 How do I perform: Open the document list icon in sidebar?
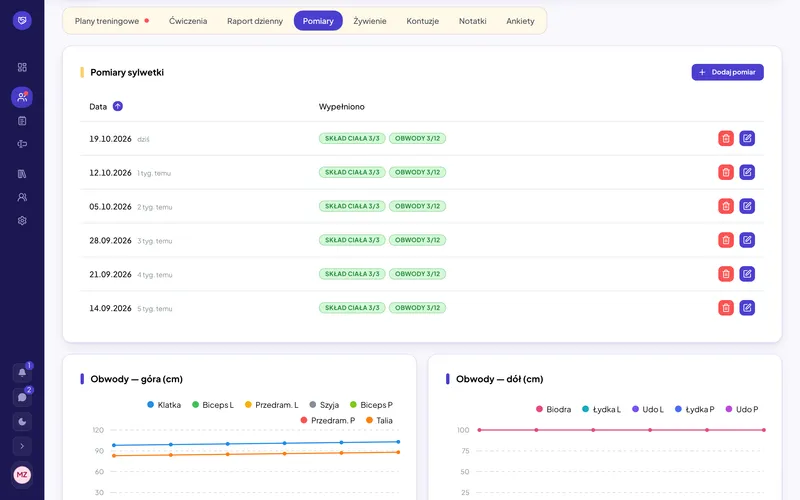tap(22, 121)
